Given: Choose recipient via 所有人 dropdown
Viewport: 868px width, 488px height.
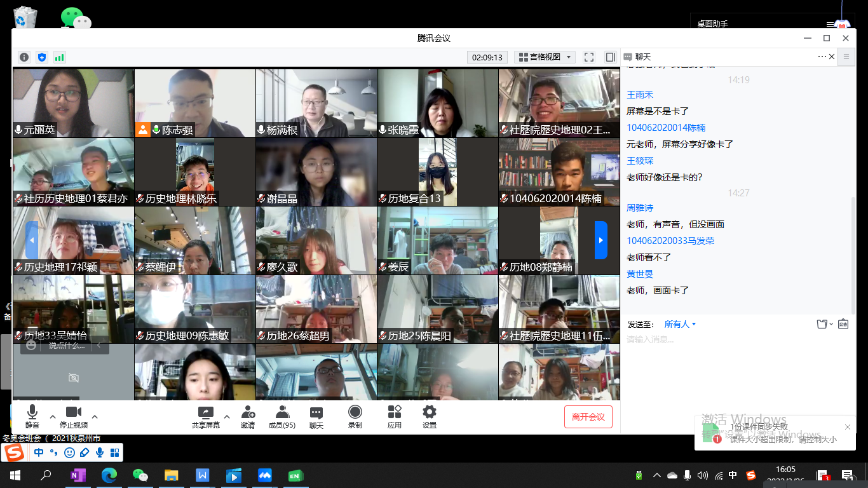Looking at the screenshot, I should (x=680, y=324).
